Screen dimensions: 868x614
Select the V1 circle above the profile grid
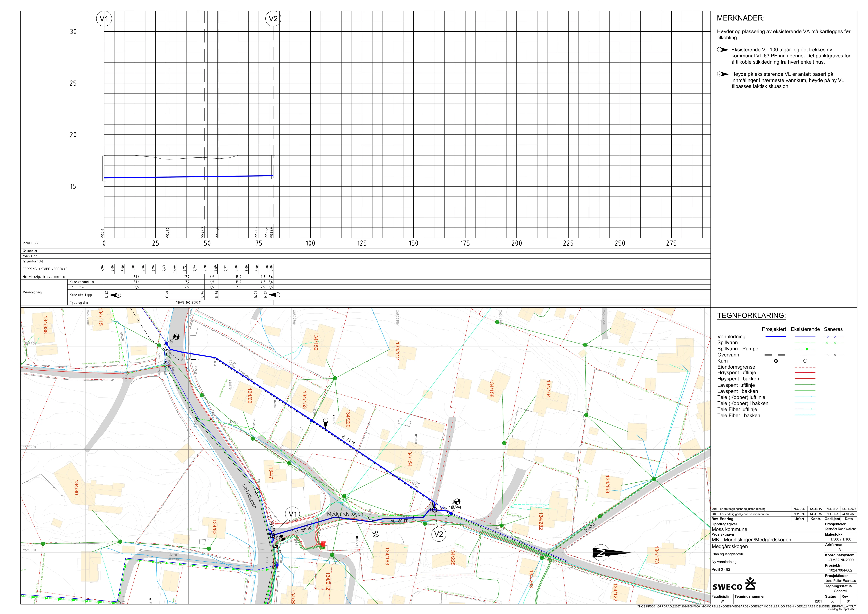pyautogui.click(x=104, y=19)
